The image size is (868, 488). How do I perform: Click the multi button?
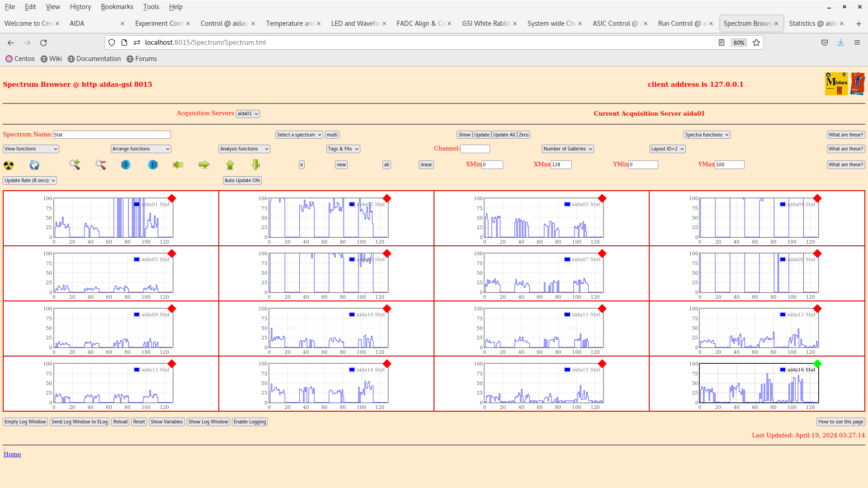coord(332,135)
